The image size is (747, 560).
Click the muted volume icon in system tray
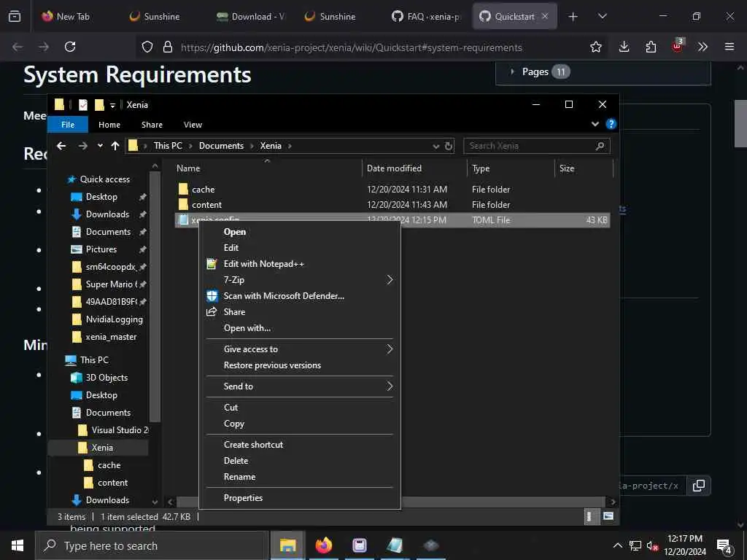pyautogui.click(x=651, y=545)
